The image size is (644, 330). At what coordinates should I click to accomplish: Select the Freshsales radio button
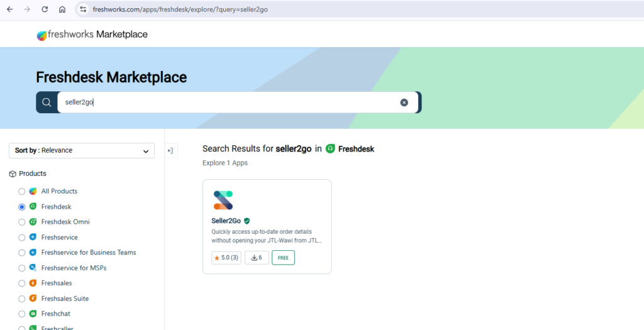pos(22,283)
